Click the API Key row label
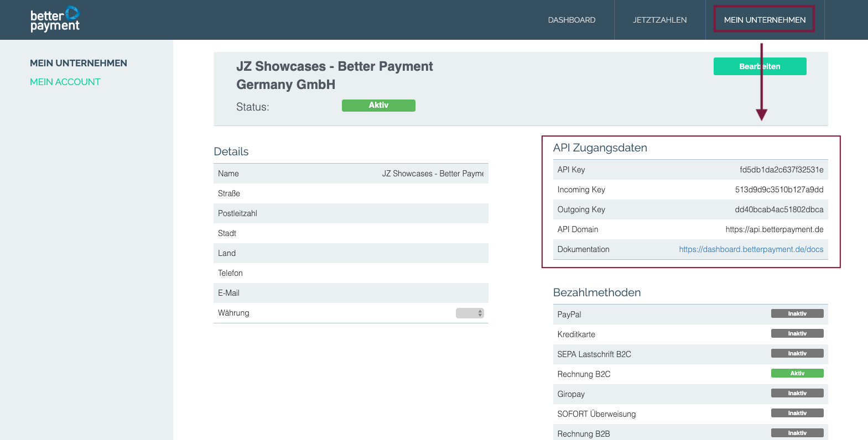Screen dimensions: 868x440 (x=571, y=170)
